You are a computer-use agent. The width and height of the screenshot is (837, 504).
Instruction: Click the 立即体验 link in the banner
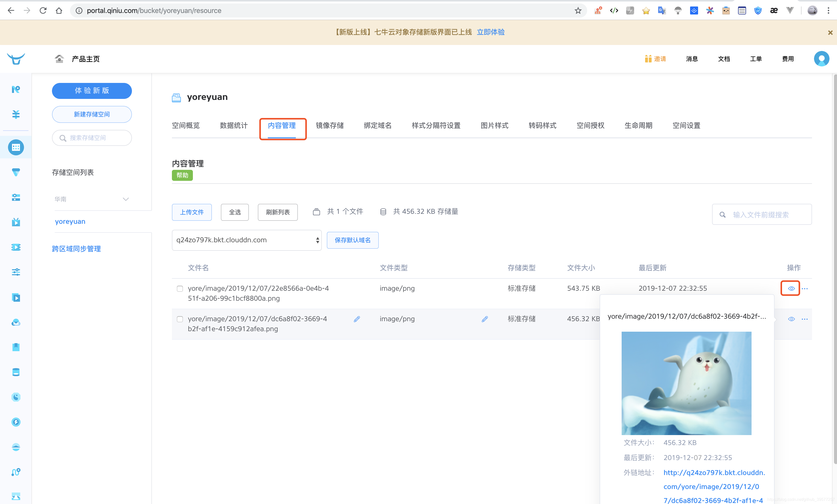490,32
